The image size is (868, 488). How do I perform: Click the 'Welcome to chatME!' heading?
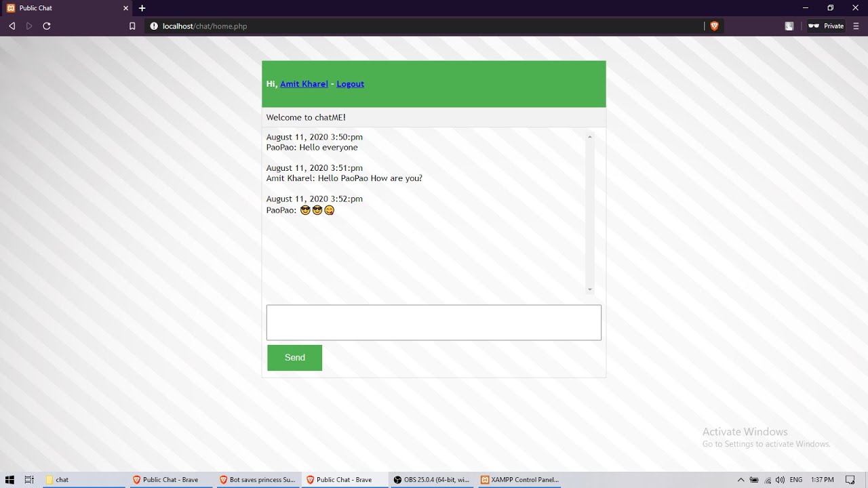[306, 117]
